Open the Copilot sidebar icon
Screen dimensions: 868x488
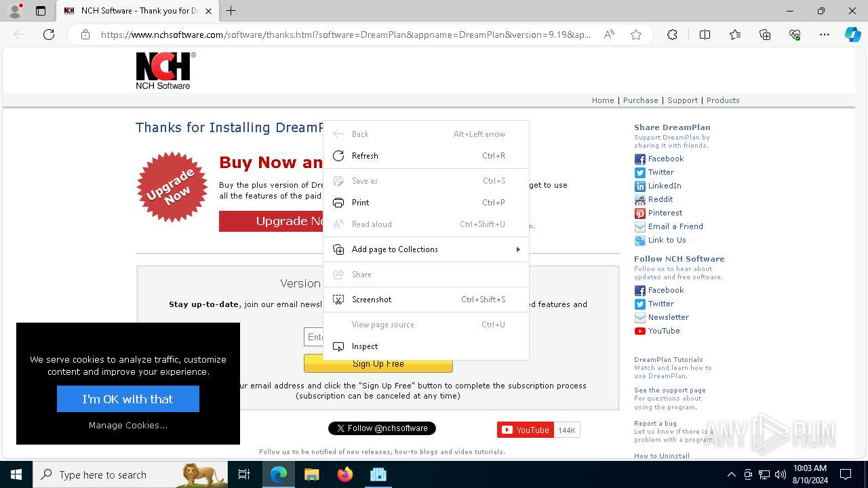(x=852, y=35)
